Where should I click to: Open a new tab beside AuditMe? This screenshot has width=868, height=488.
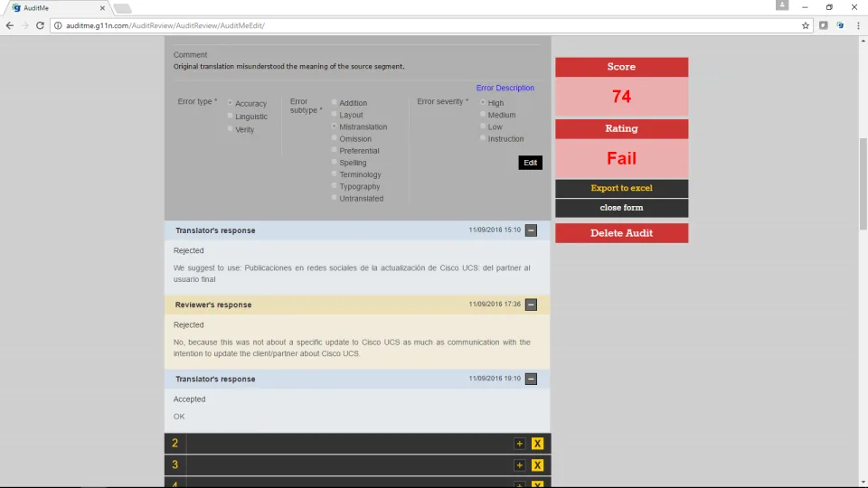pos(122,8)
